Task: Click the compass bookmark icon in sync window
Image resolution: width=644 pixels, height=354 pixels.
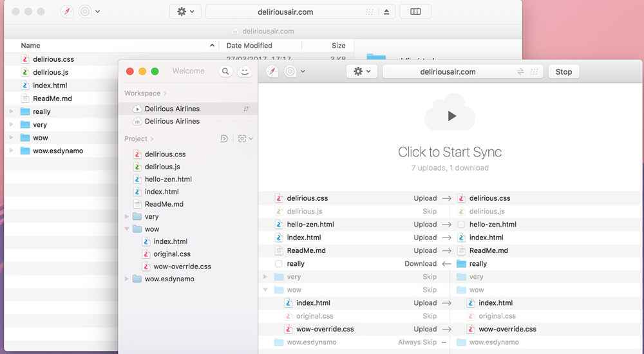Action: 272,71
